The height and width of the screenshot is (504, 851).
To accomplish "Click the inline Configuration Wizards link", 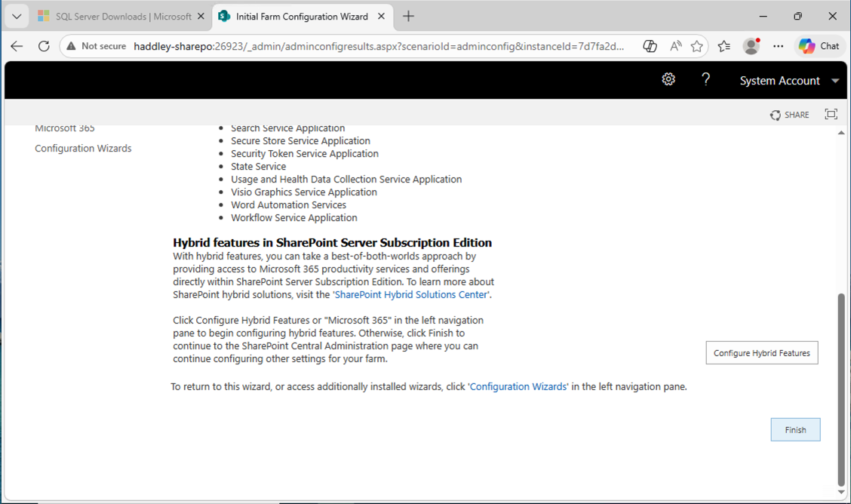I will point(518,386).
